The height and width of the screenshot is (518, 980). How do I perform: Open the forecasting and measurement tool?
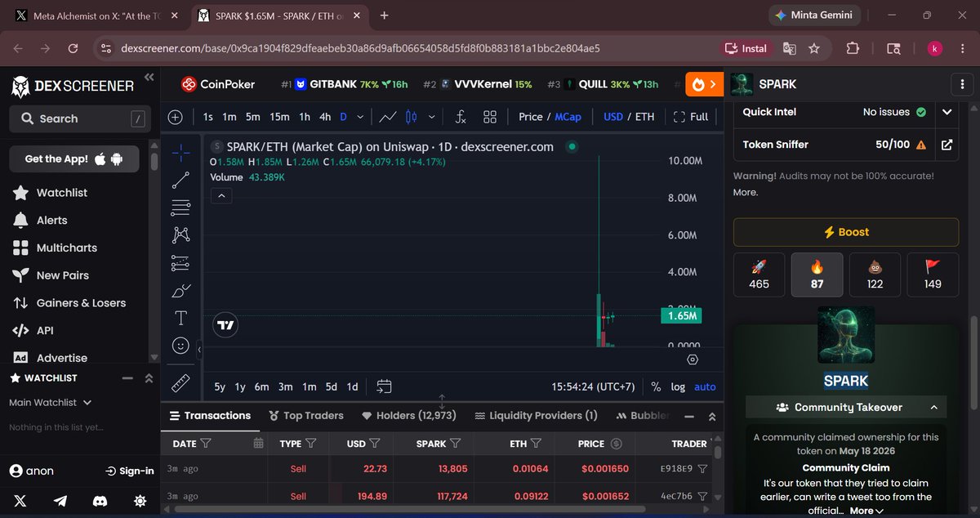[x=181, y=263]
